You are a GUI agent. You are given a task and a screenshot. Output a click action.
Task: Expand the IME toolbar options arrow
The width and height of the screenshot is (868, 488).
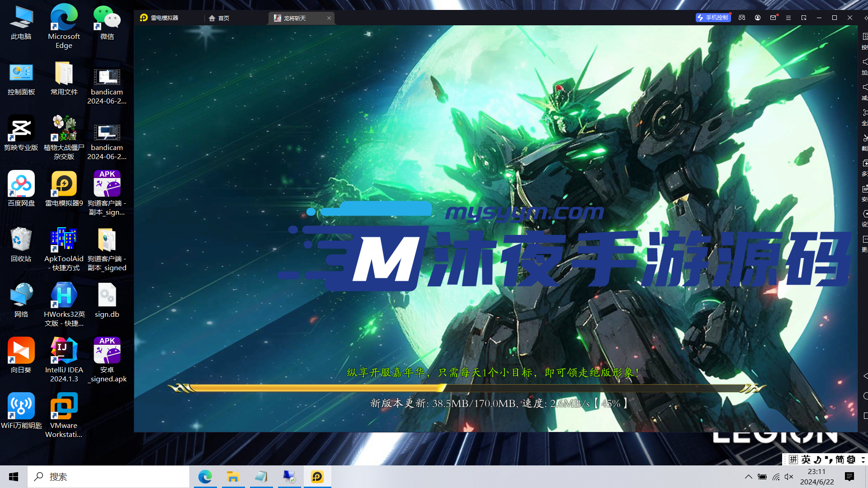pos(863,460)
